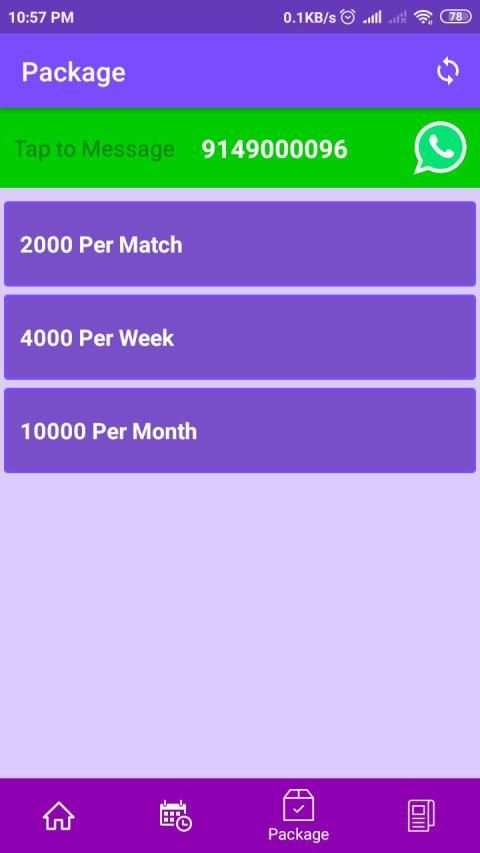Open the news document tab icon
This screenshot has width=480, height=853.
tap(421, 816)
